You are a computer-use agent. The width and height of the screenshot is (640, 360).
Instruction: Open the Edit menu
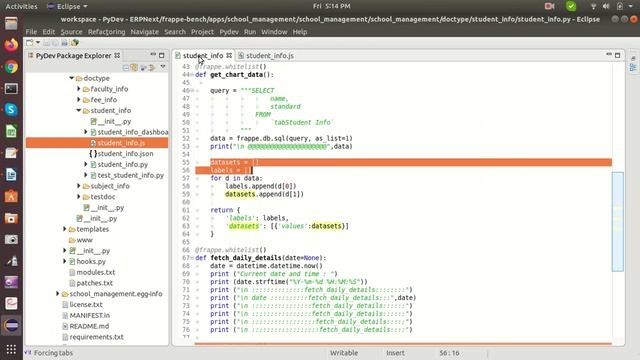49,32
